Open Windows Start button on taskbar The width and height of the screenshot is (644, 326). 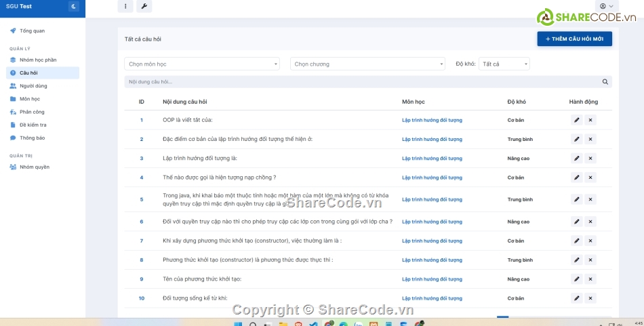(238, 324)
